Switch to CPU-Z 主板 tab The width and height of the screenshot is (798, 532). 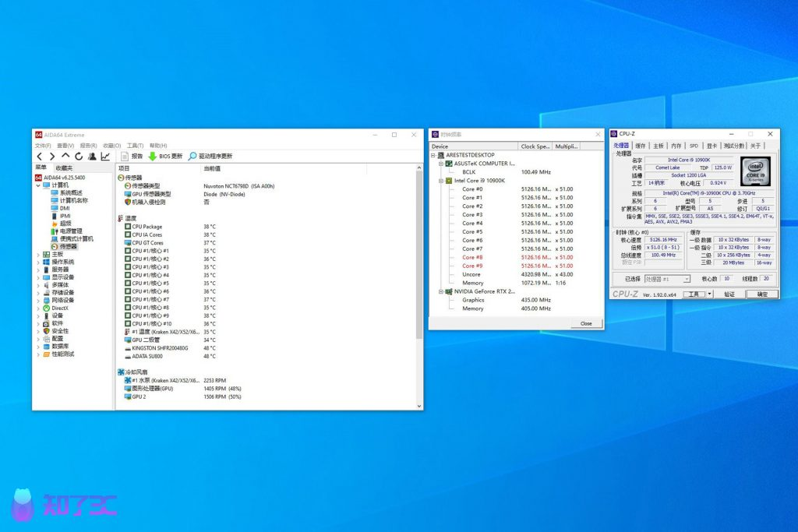coord(659,146)
